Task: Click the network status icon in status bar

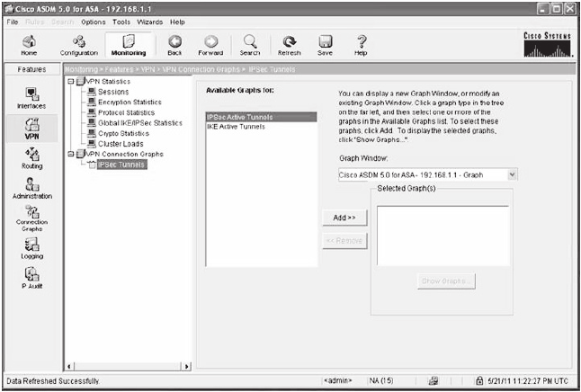Action: [x=433, y=380]
